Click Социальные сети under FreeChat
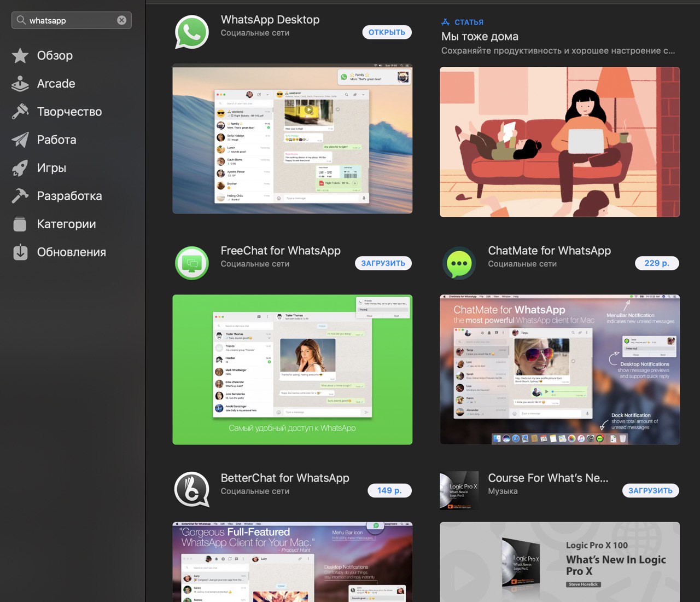This screenshot has height=602, width=700. point(255,264)
